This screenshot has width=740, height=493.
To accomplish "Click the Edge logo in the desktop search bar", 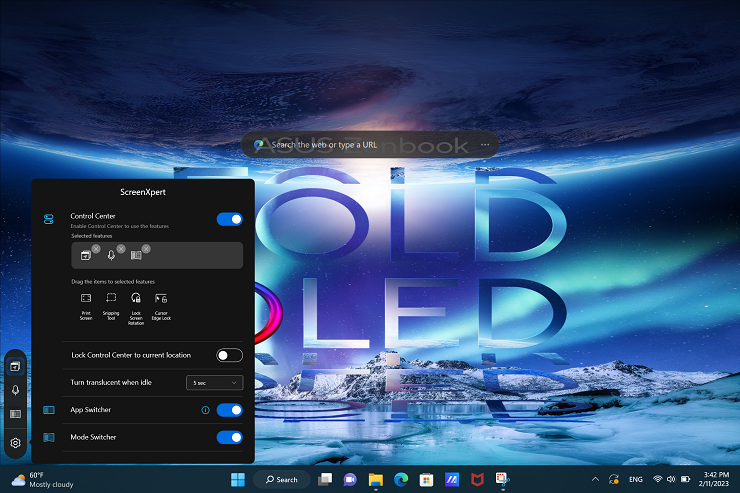I will pyautogui.click(x=258, y=145).
